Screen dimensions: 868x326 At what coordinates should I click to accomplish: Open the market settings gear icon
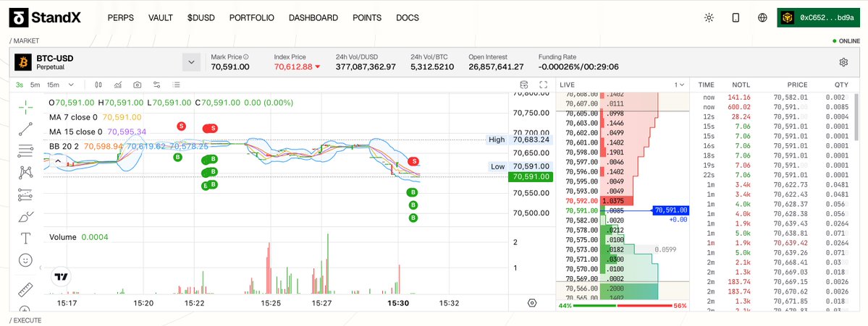(x=843, y=62)
